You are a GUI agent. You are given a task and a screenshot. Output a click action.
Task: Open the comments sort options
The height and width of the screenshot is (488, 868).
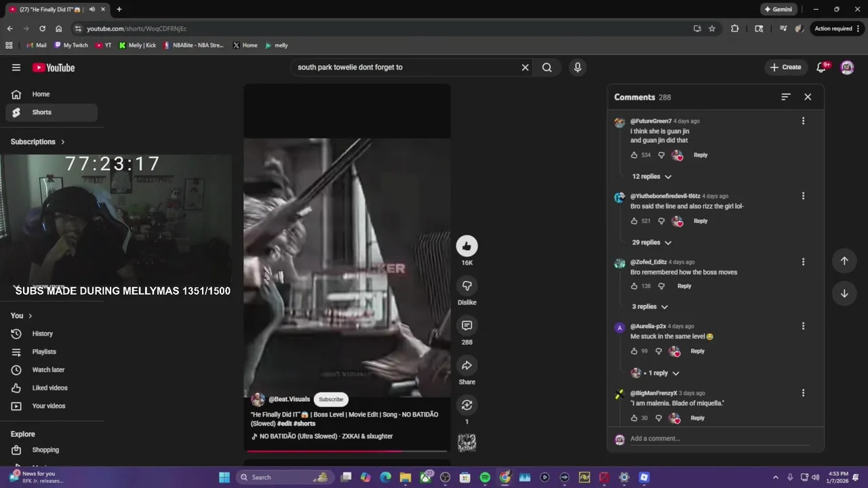pyautogui.click(x=786, y=97)
